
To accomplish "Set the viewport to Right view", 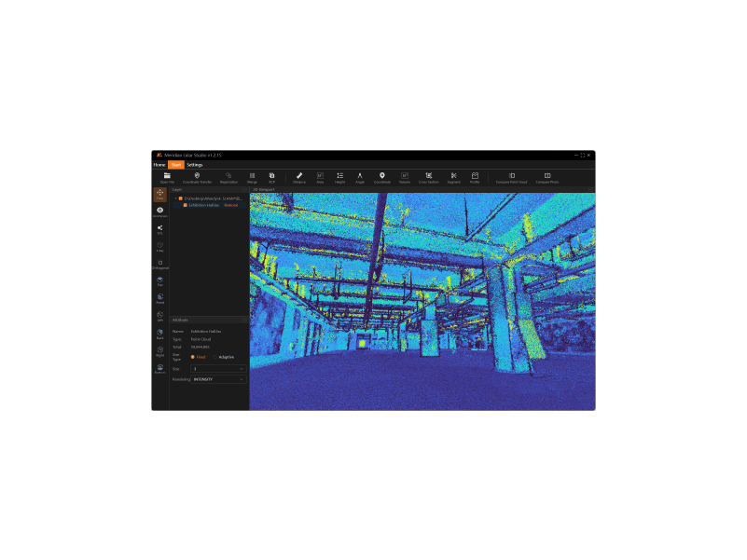I will click(x=160, y=351).
